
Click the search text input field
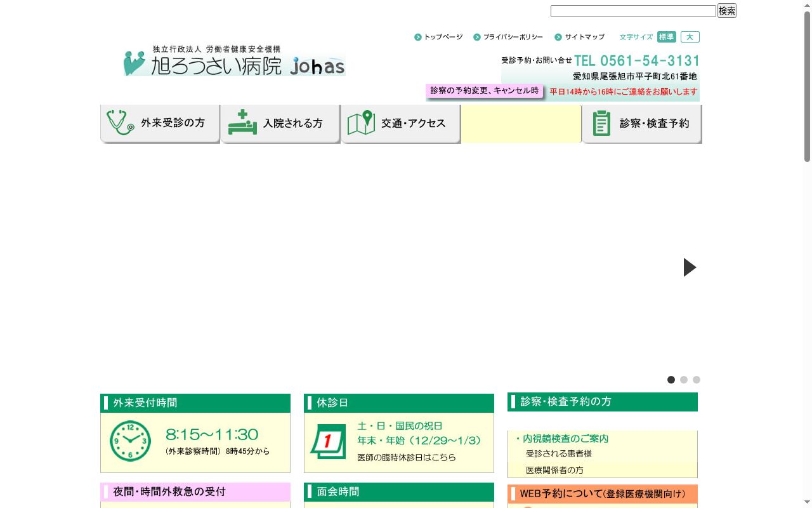pyautogui.click(x=633, y=11)
